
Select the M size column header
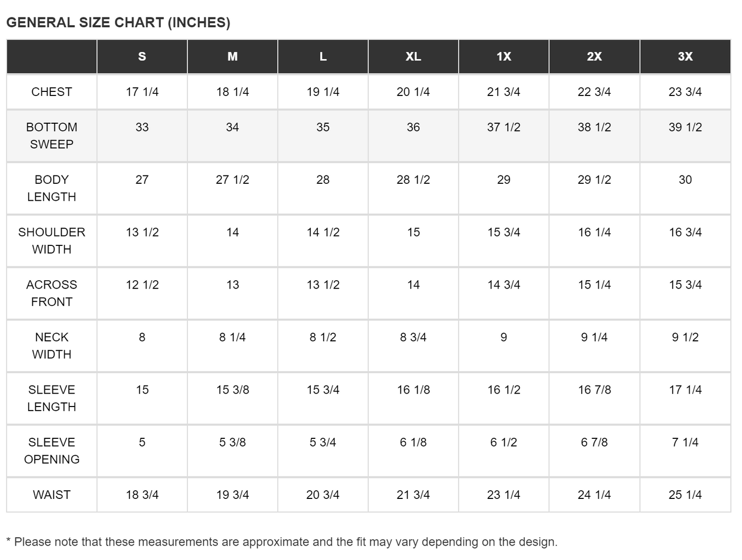233,56
